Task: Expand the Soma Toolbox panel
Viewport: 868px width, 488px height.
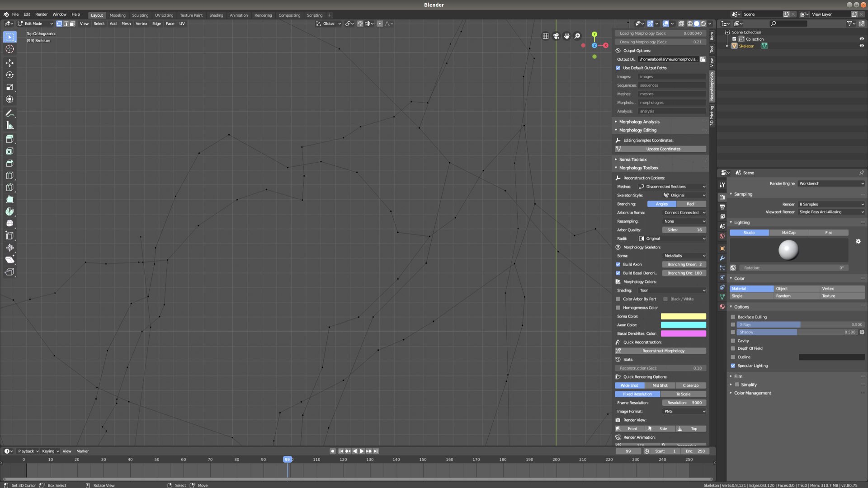Action: tap(633, 160)
